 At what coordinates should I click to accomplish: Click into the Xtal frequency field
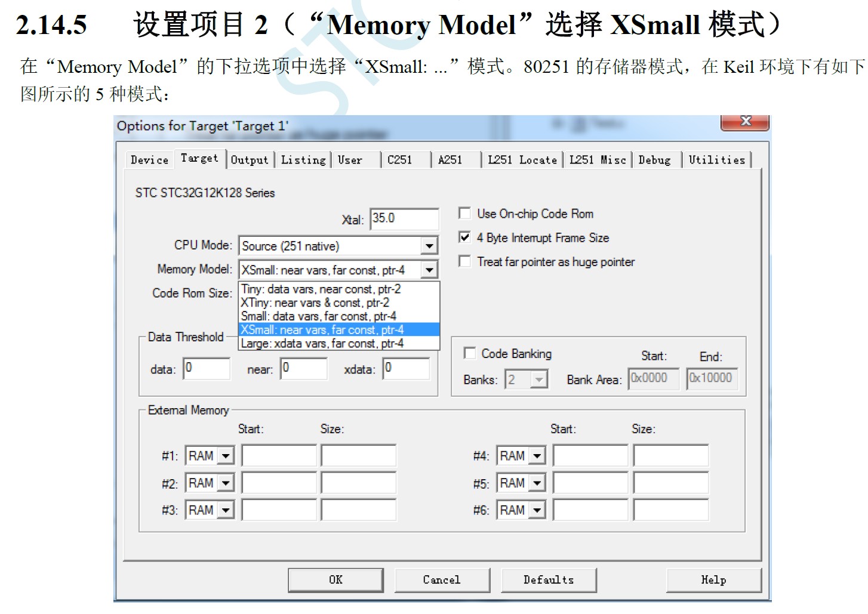click(x=404, y=218)
